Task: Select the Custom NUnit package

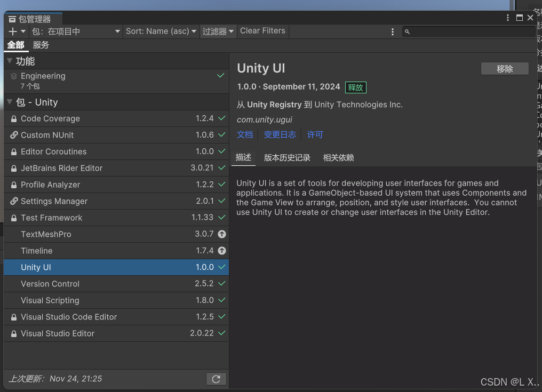Action: click(116, 135)
